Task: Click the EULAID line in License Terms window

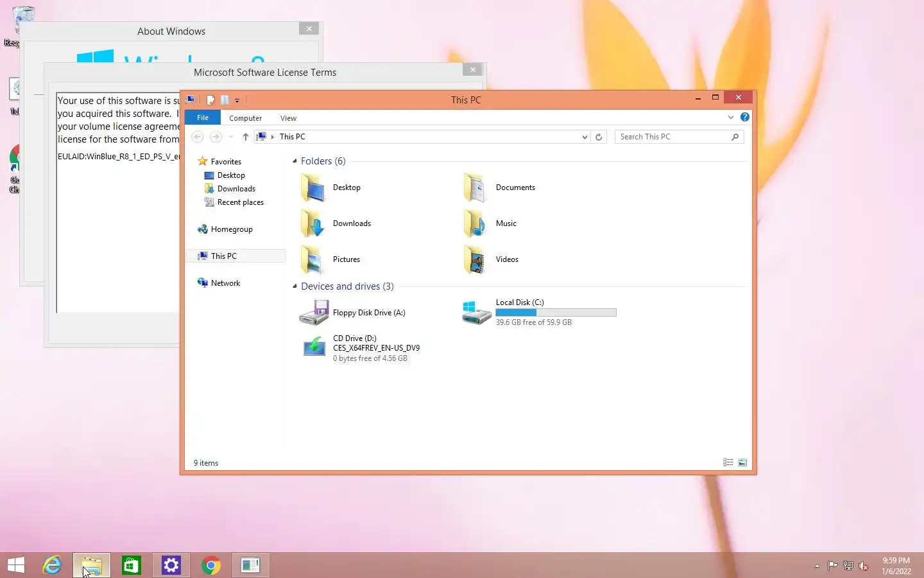Action: (118, 157)
